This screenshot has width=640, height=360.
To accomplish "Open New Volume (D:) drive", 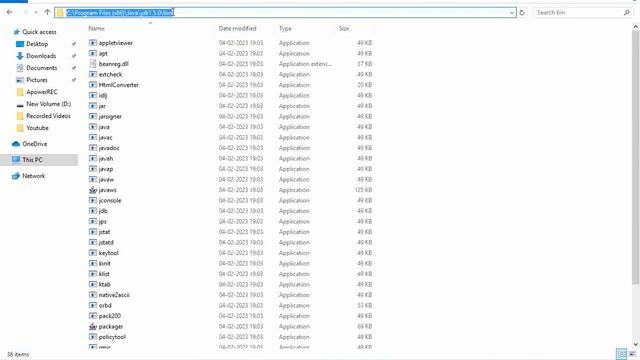I will pos(49,104).
